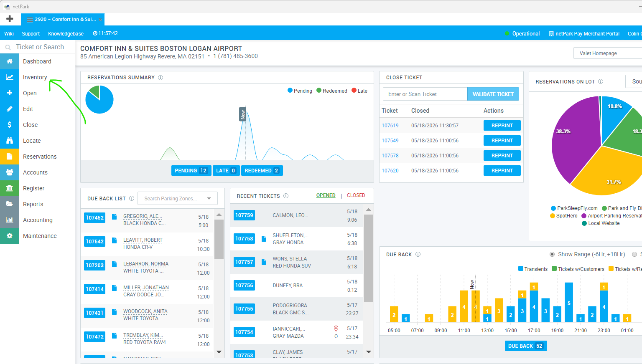Image resolution: width=642 pixels, height=364 pixels.
Task: Open the Valet Homepage dropdown
Action: tap(608, 53)
